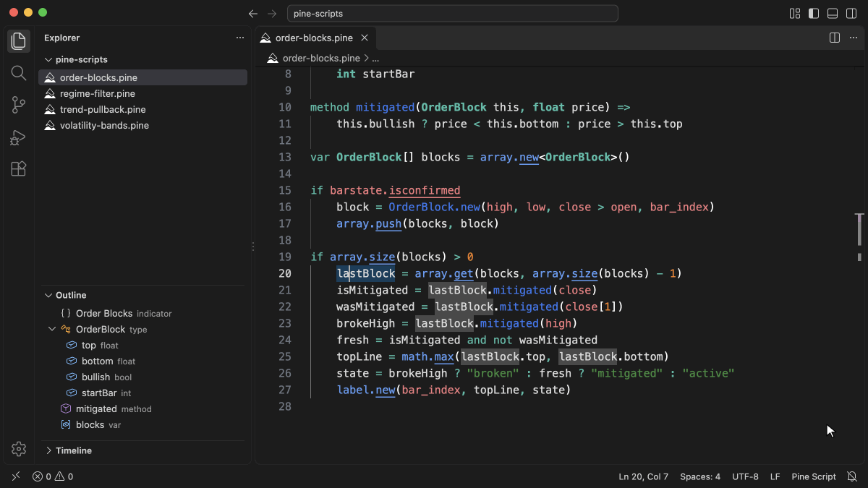Select the top float outline entry
This screenshot has width=868, height=488.
[142, 345]
